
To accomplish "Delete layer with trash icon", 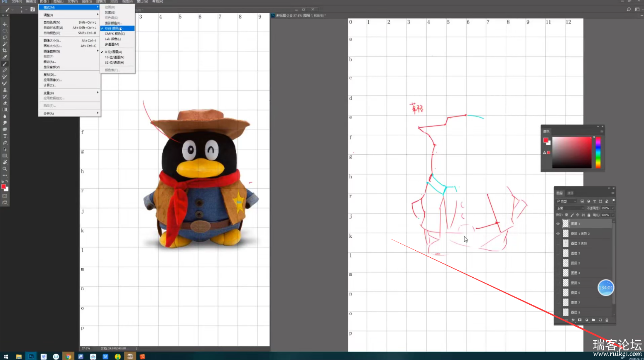I will point(607,320).
